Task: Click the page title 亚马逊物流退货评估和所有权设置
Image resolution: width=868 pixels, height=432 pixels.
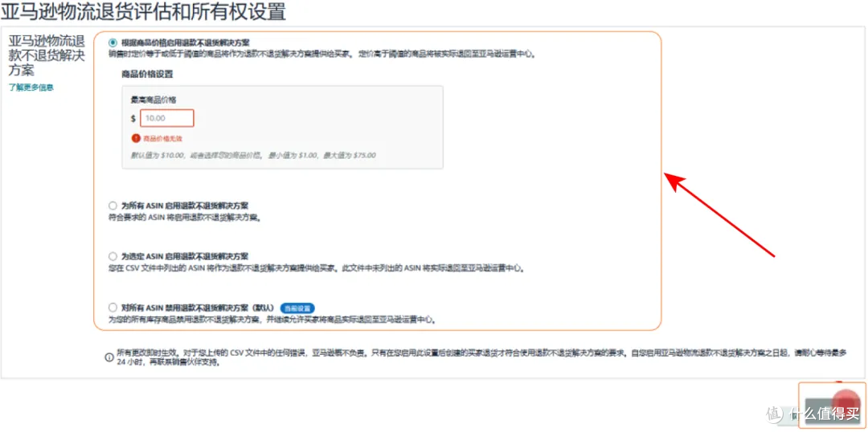Action: pos(143,11)
